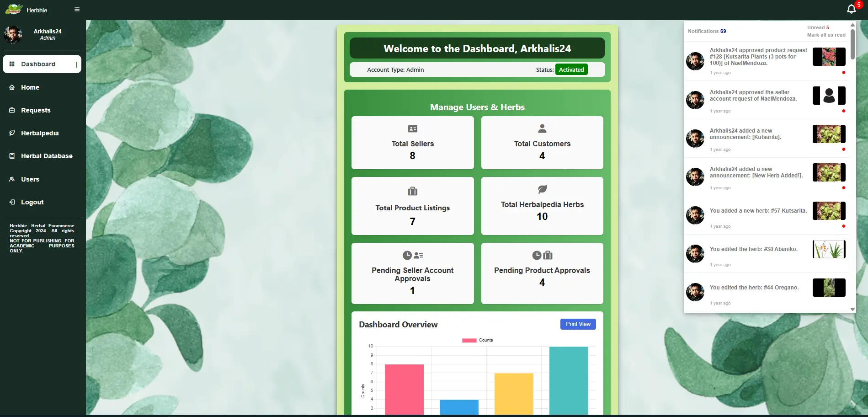Click the #57 Kutsarita herb thumbnail
Viewport: 868px width, 417px height.
(x=829, y=211)
